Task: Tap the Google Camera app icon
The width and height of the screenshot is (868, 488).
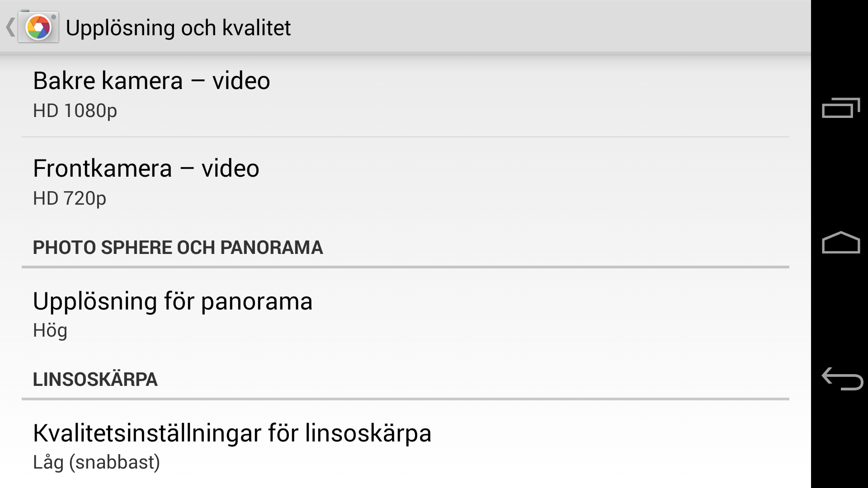Action: pyautogui.click(x=38, y=28)
